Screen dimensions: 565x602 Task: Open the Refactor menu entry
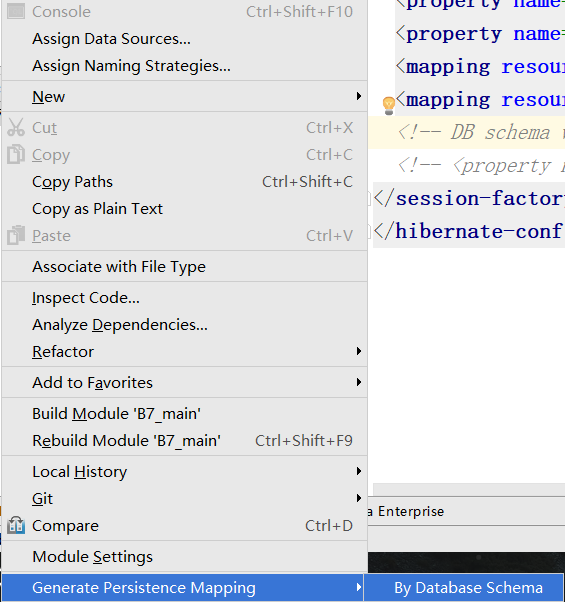point(185,351)
